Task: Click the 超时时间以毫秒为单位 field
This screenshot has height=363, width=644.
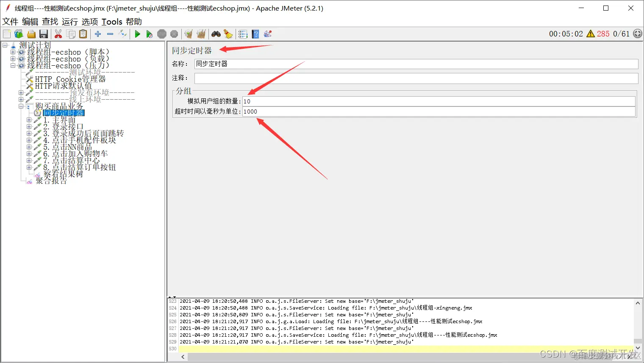Action: click(x=439, y=112)
